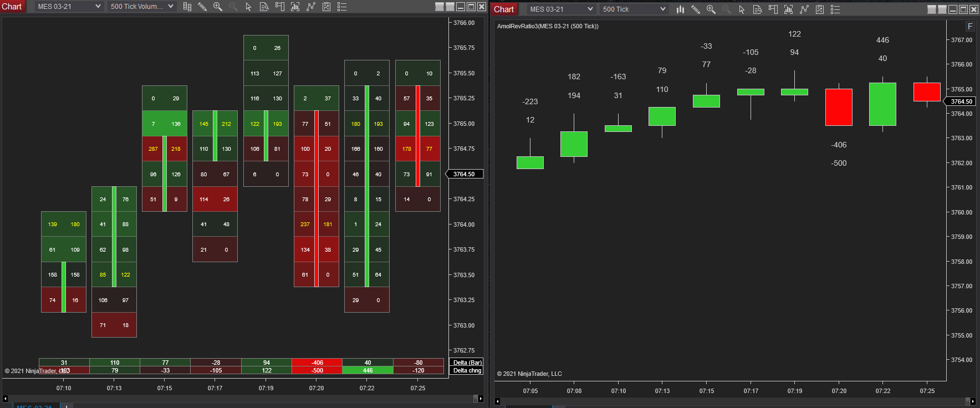This screenshot has height=408, width=980.
Task: Show Data Box in volumetric chart window
Action: pos(264,7)
